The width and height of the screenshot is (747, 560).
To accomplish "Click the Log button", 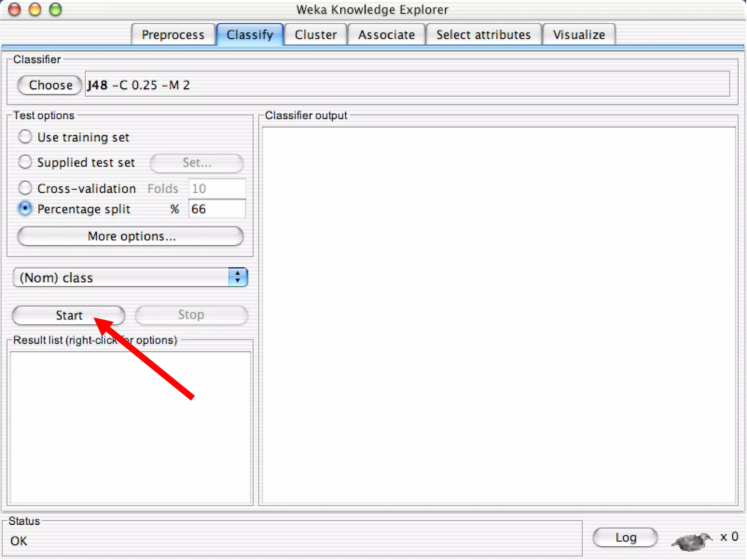I will click(625, 537).
